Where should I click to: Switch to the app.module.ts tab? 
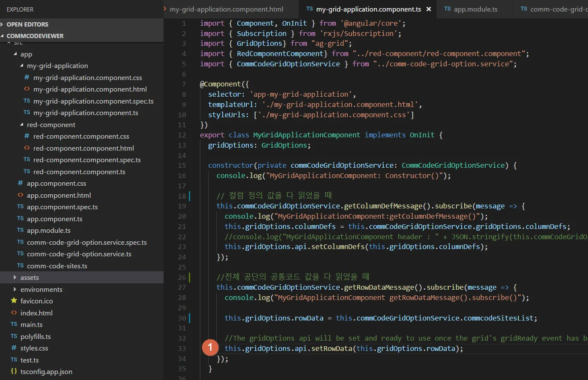tap(475, 9)
